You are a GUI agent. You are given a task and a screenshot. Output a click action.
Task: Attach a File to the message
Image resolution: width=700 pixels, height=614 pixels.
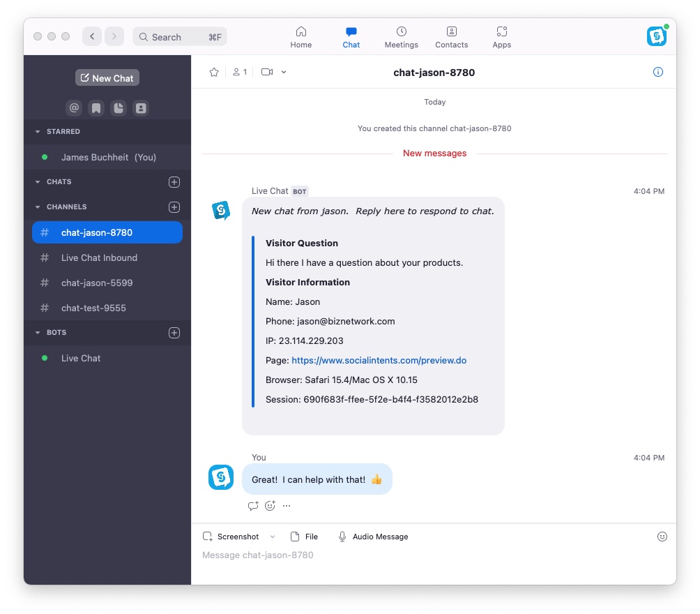(x=304, y=537)
